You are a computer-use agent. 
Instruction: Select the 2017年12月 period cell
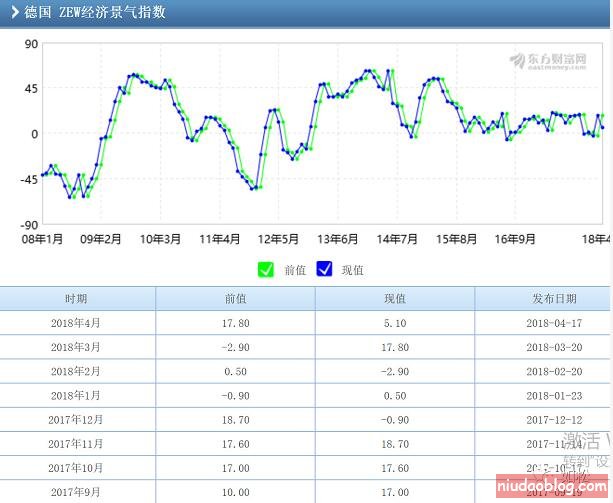75,420
